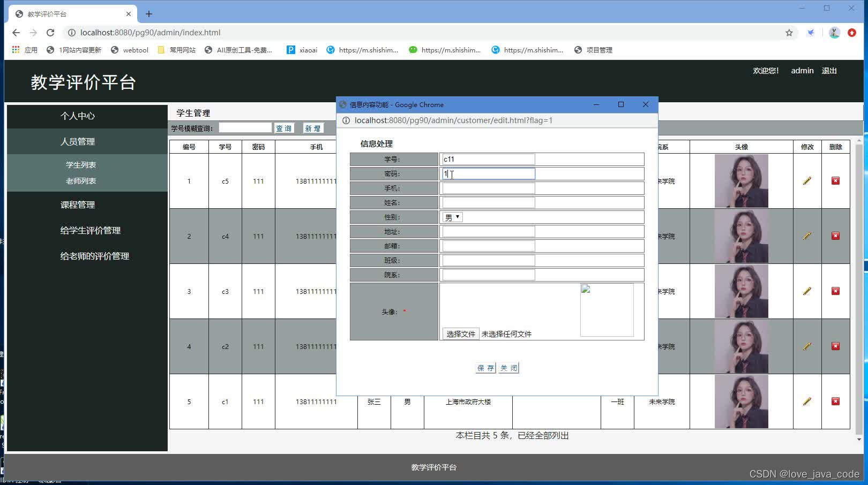Click the edit pencil icon on row c4
The image size is (868, 485).
806,236
